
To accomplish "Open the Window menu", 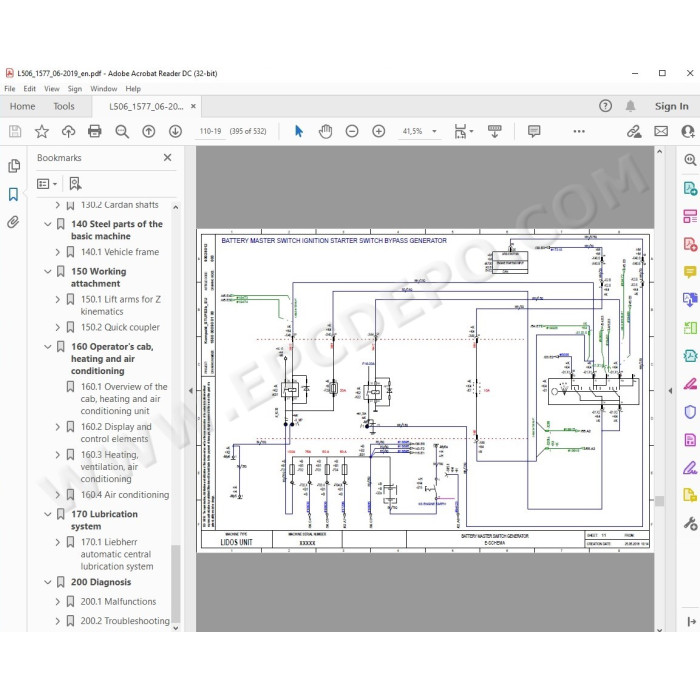I will tap(104, 89).
